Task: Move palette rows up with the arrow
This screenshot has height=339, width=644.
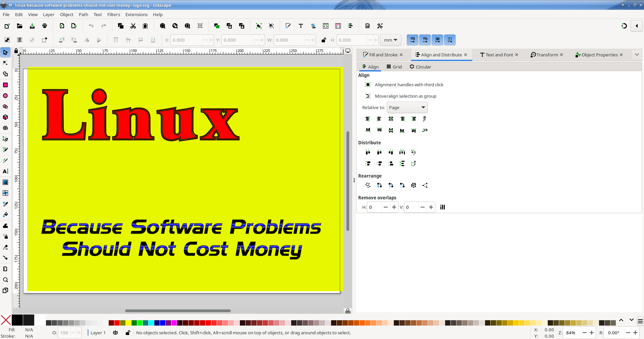Action: (621, 320)
